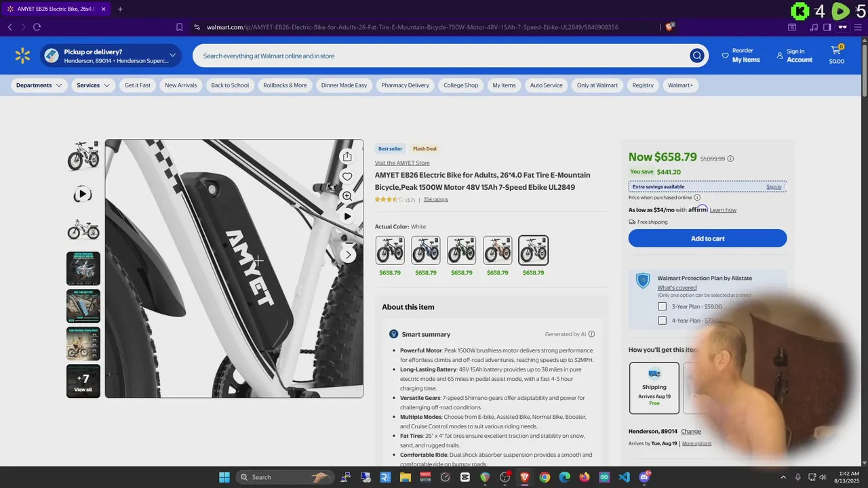The height and width of the screenshot is (488, 868).
Task: Open first product thumbnail image
Action: point(83,156)
